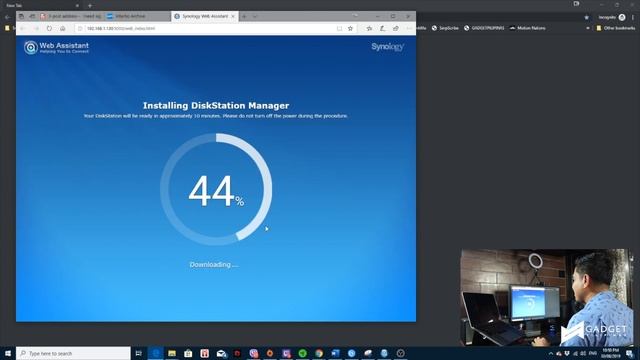Click the Downloading status text

pos(214,264)
